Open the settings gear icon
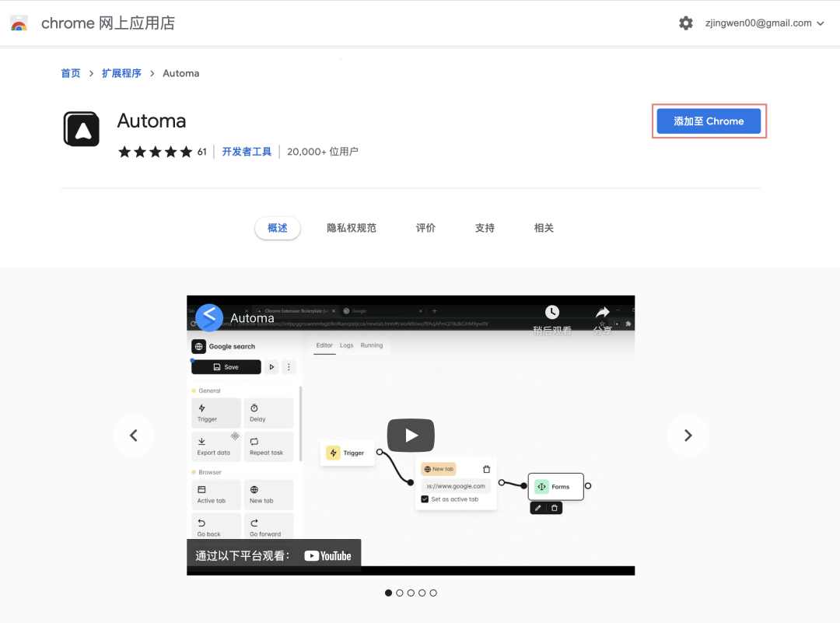The height and width of the screenshot is (623, 840). coord(686,23)
